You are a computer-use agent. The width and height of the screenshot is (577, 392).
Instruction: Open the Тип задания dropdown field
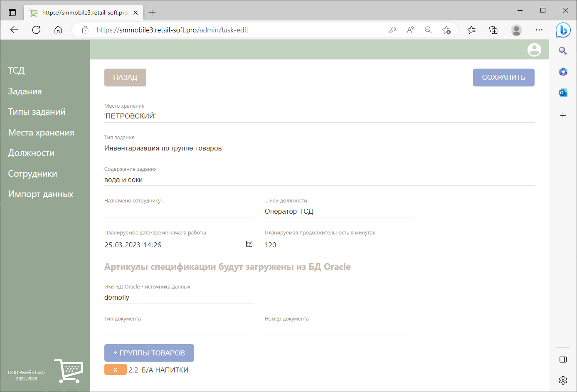(319, 148)
